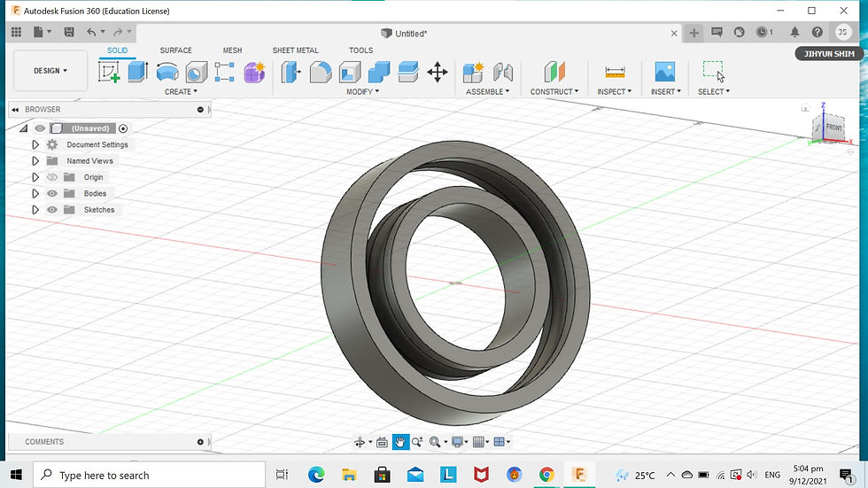The height and width of the screenshot is (488, 868).
Task: Select the Move/Copy tool
Action: [438, 72]
